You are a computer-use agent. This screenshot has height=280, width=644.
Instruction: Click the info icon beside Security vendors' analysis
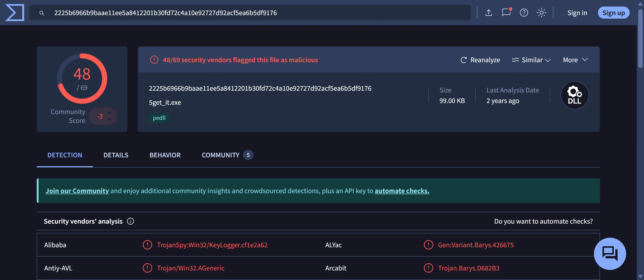click(130, 221)
